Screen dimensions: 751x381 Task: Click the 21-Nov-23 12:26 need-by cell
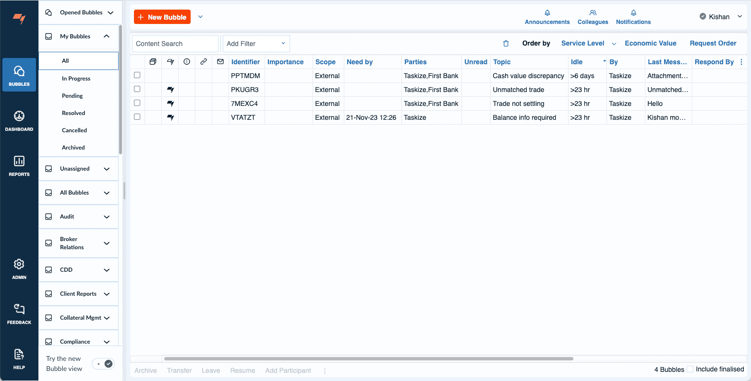point(371,117)
